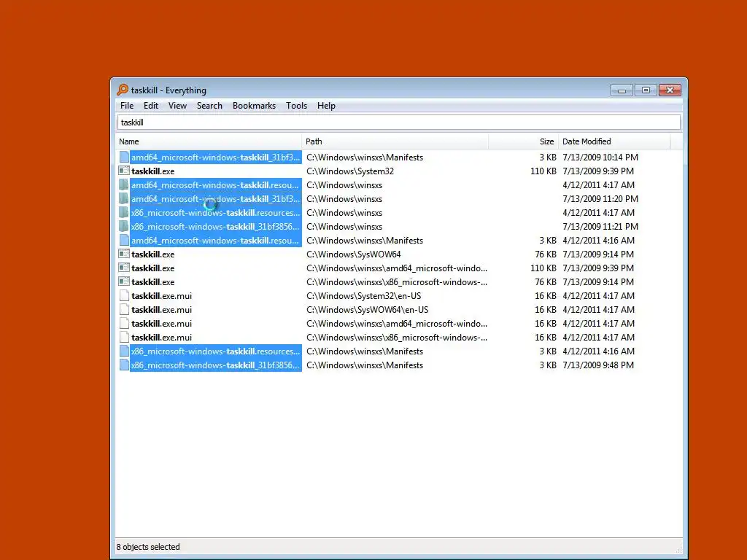Image resolution: width=747 pixels, height=560 pixels.
Task: Minimize the Everything window
Action: pos(622,90)
